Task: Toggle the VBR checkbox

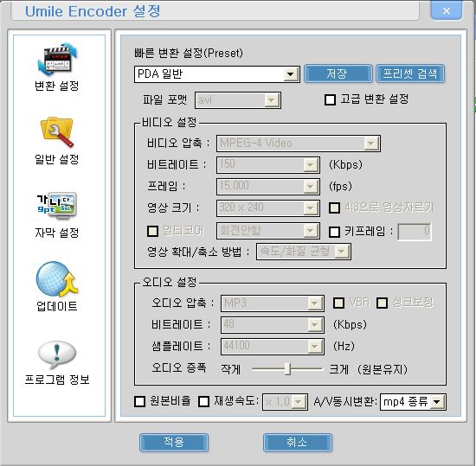Action: 338,303
